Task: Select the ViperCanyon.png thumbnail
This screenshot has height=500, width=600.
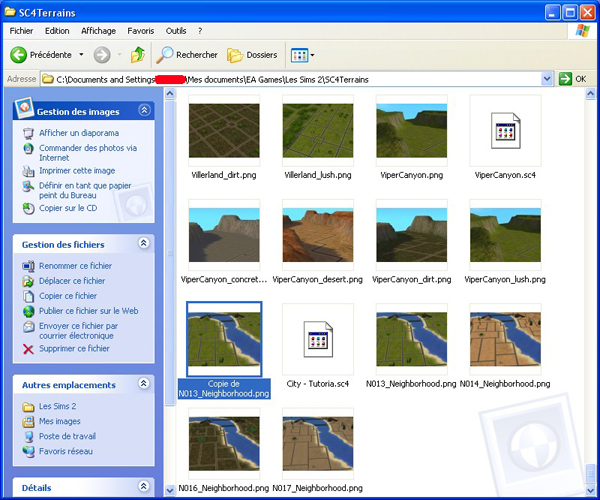Action: coord(412,130)
